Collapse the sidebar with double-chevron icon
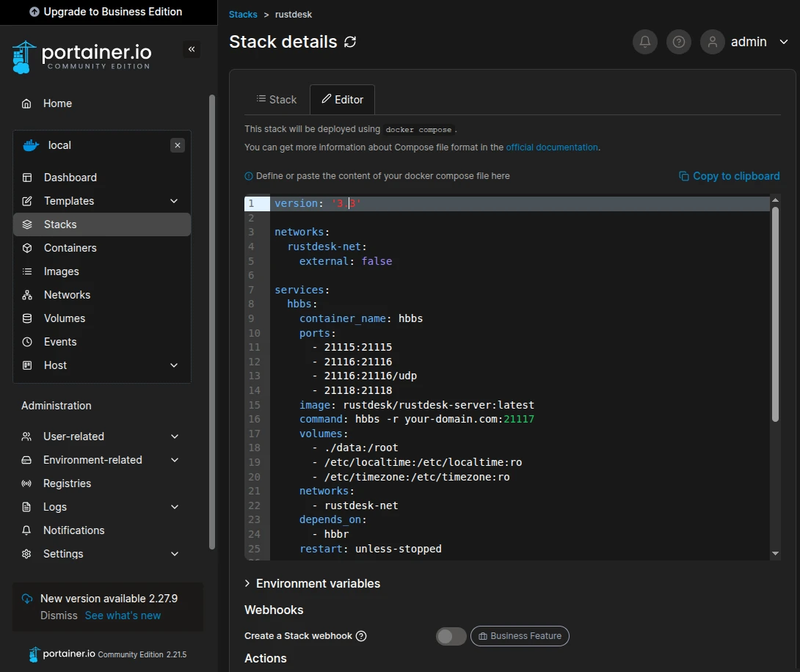This screenshot has width=800, height=672. point(192,49)
